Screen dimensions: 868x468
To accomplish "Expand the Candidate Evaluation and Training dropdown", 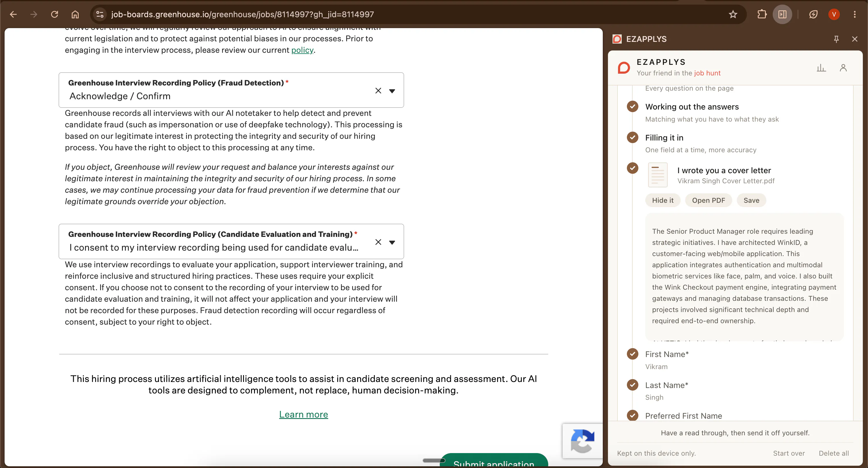I will pyautogui.click(x=392, y=242).
